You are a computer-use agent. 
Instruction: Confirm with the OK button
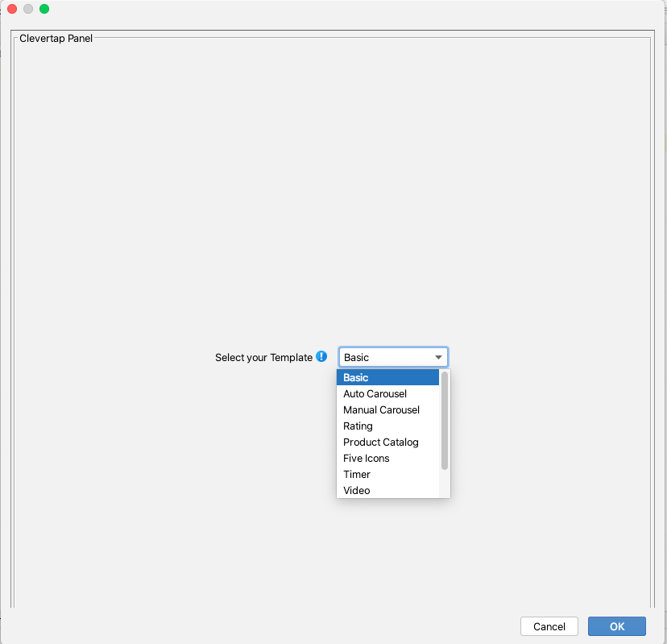[617, 626]
